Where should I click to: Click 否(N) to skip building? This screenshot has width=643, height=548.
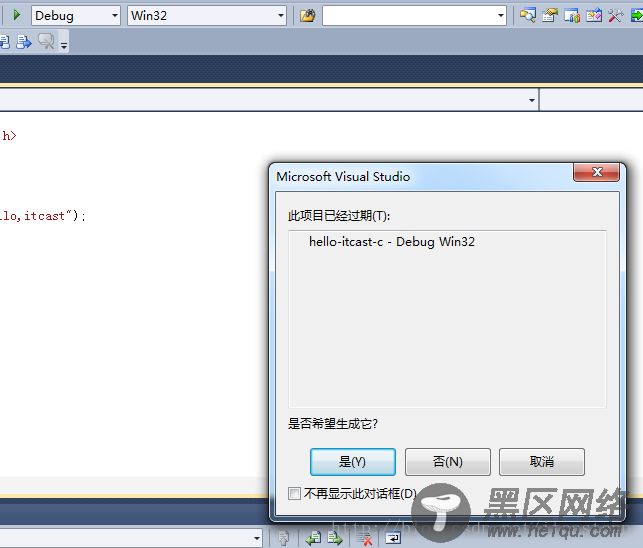click(447, 462)
